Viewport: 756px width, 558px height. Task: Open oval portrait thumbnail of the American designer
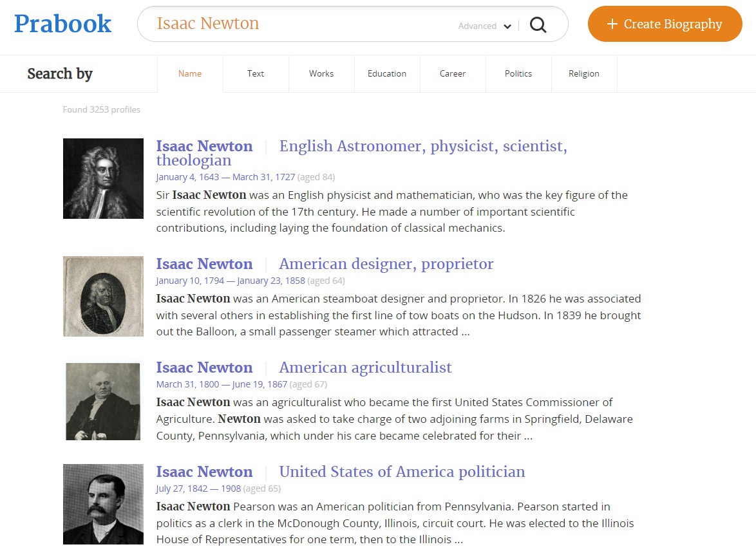point(103,296)
